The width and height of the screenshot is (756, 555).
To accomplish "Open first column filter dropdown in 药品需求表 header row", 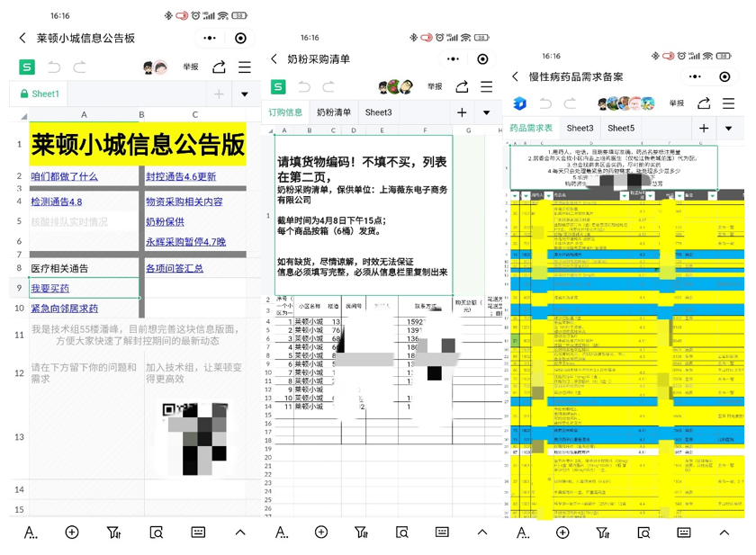I will (x=515, y=195).
